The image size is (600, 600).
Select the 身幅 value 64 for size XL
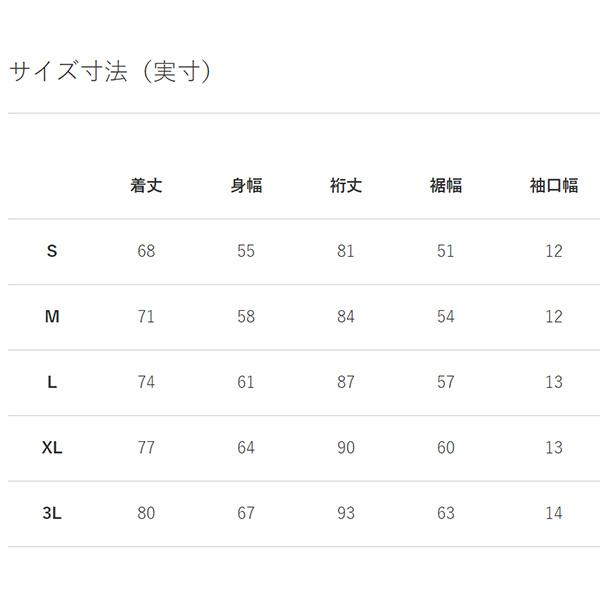tap(246, 448)
